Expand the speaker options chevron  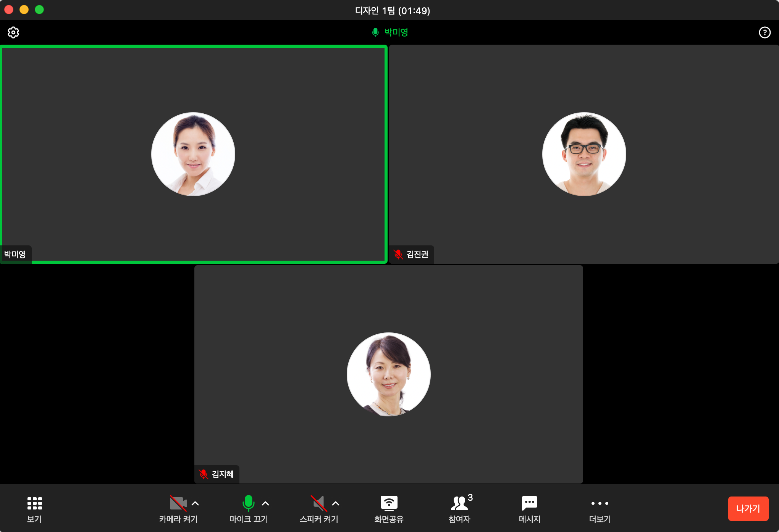[x=336, y=503]
